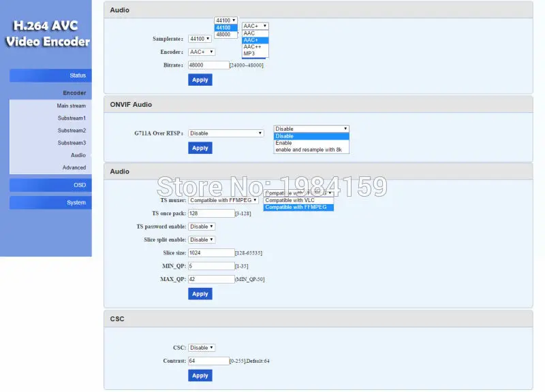545x392 pixels.
Task: Click the TS once pack field
Action: click(x=211, y=214)
